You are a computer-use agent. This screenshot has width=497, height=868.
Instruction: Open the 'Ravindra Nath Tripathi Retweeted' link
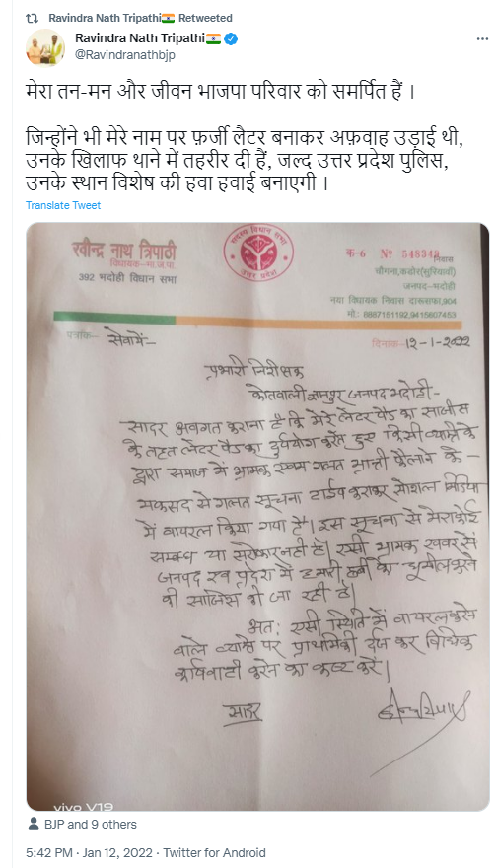(140, 18)
